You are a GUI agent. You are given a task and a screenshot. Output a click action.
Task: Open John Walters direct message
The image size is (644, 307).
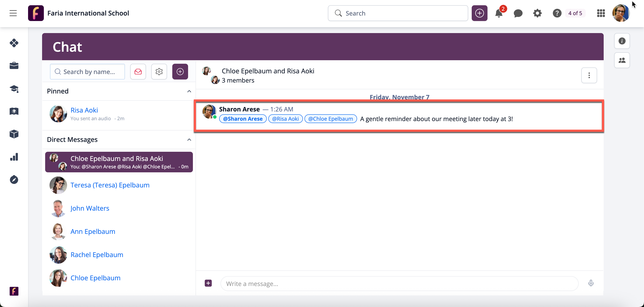(x=90, y=208)
